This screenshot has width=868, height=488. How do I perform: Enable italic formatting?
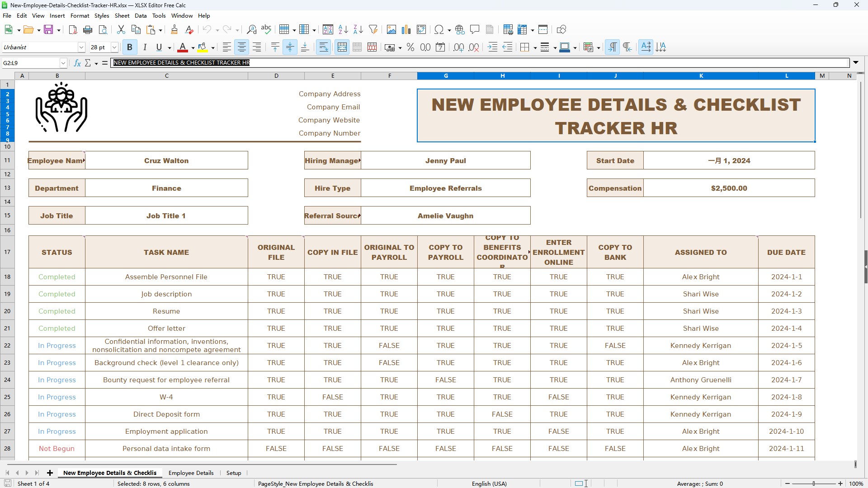click(145, 47)
